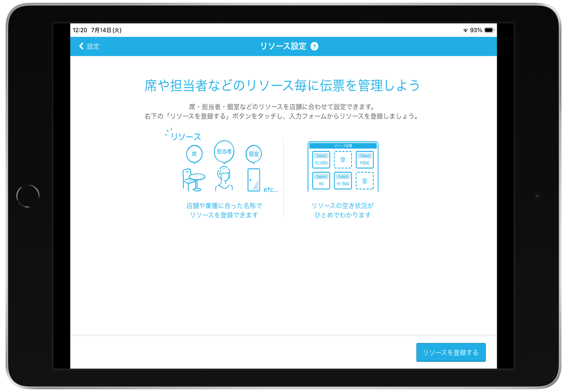Click the 7月14日(火) date
Viewport: 567px width, 392px height.
tap(106, 30)
